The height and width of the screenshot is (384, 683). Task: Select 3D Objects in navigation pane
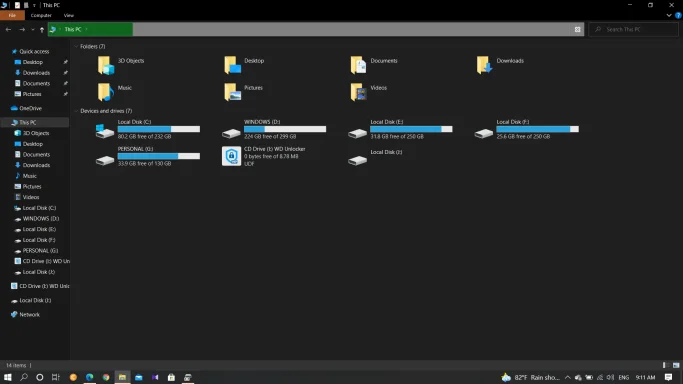point(36,133)
